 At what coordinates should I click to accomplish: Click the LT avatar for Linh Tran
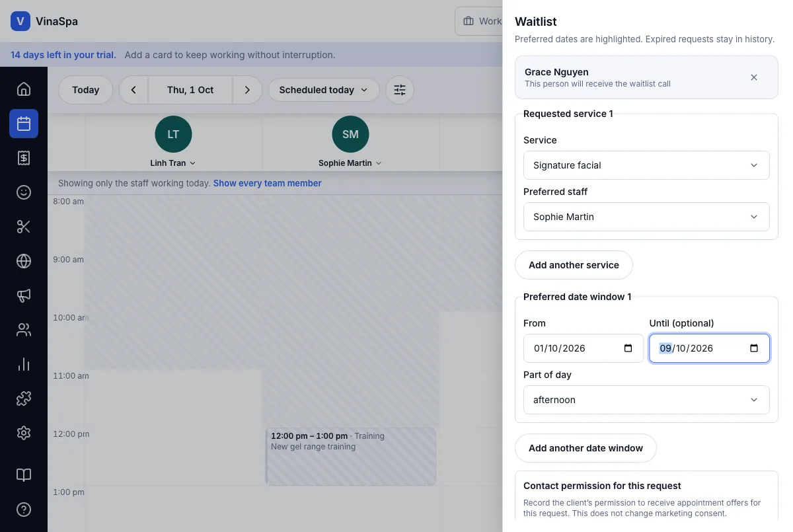tap(173, 134)
